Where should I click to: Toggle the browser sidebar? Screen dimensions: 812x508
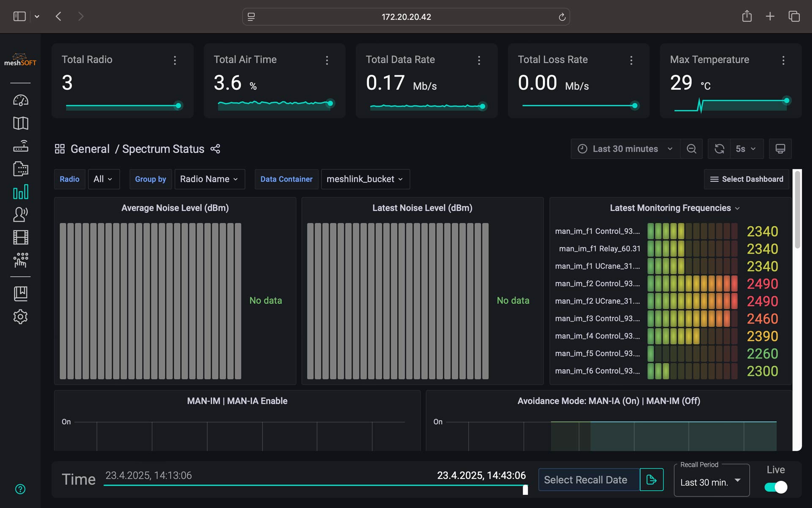(x=19, y=17)
